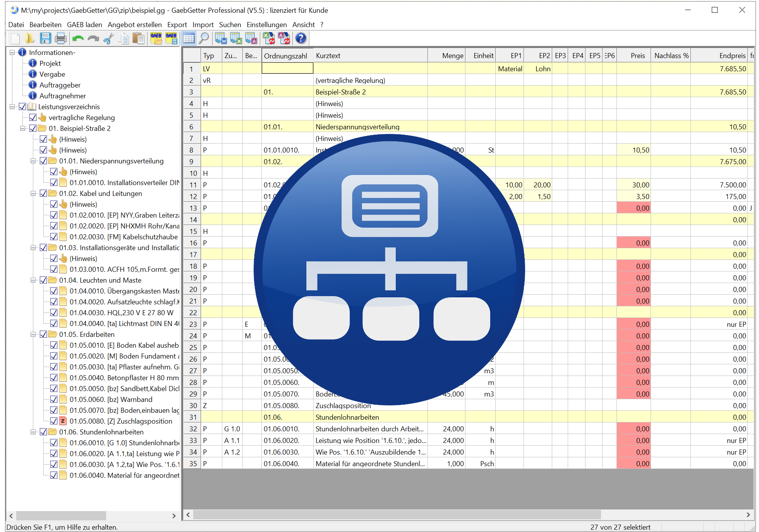
Task: Toggle checkbox for 01. Beispiel-Straße 2
Action: pyautogui.click(x=33, y=128)
